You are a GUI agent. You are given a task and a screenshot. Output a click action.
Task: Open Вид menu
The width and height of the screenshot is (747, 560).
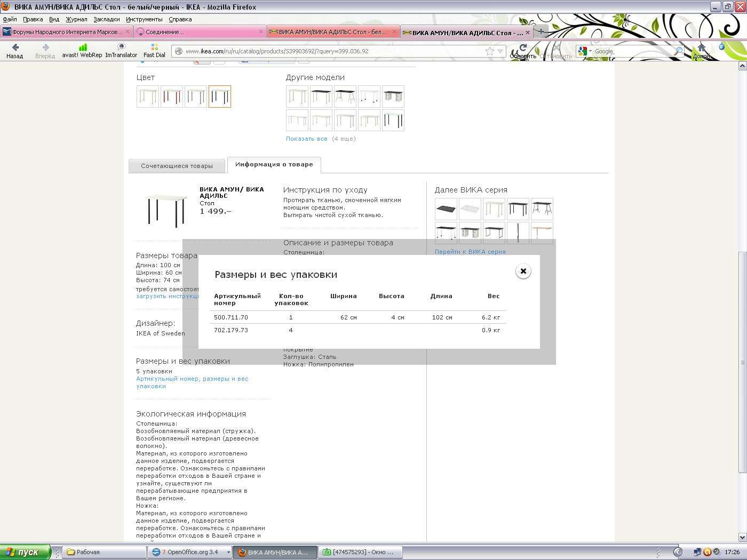(x=54, y=19)
